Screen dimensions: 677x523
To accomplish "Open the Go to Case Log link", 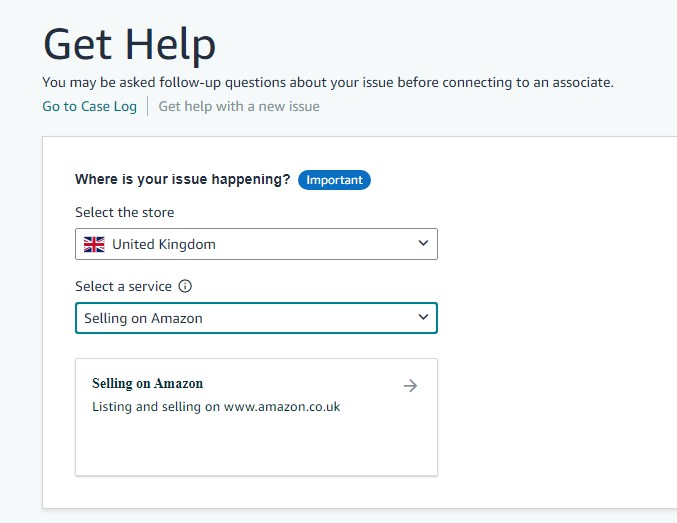I will click(89, 106).
